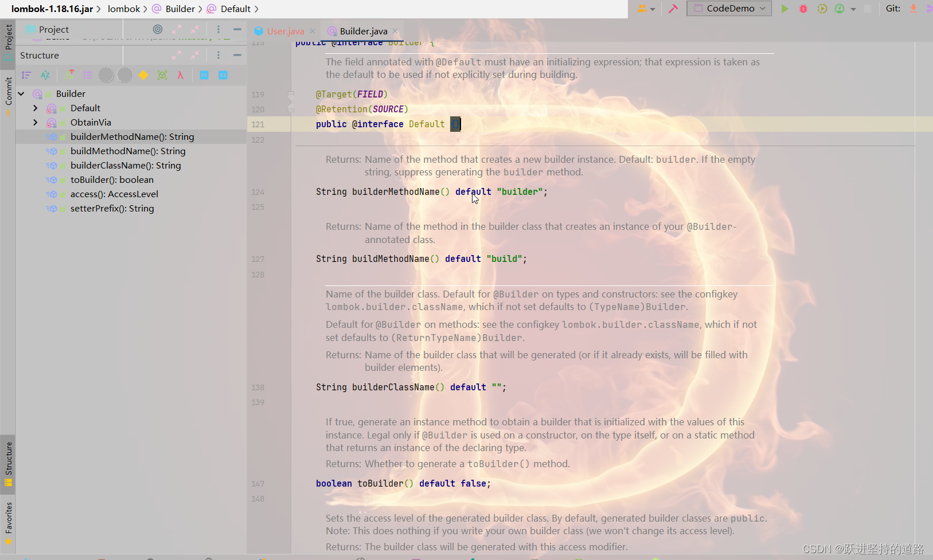Switch to Builder.java tab

point(363,31)
